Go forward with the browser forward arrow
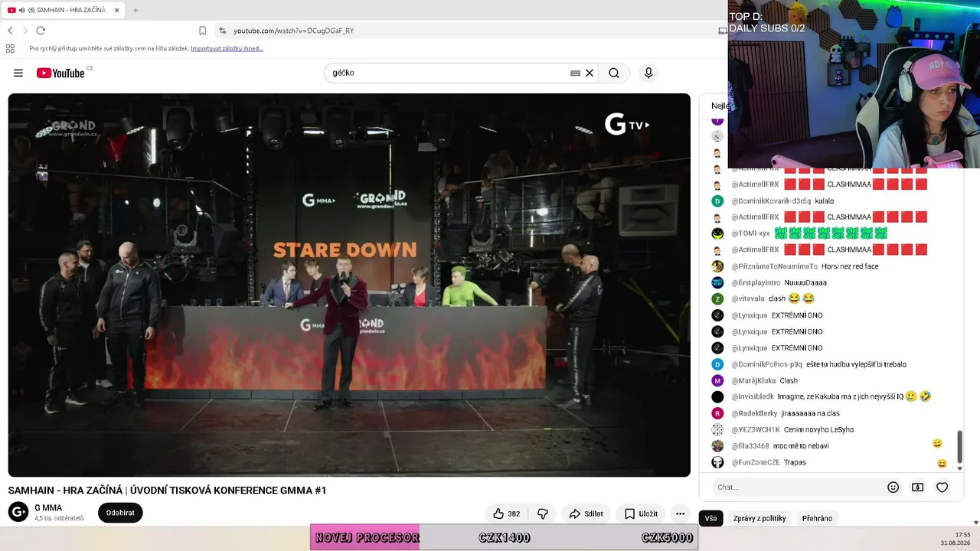The width and height of the screenshot is (980, 551). coord(25,31)
